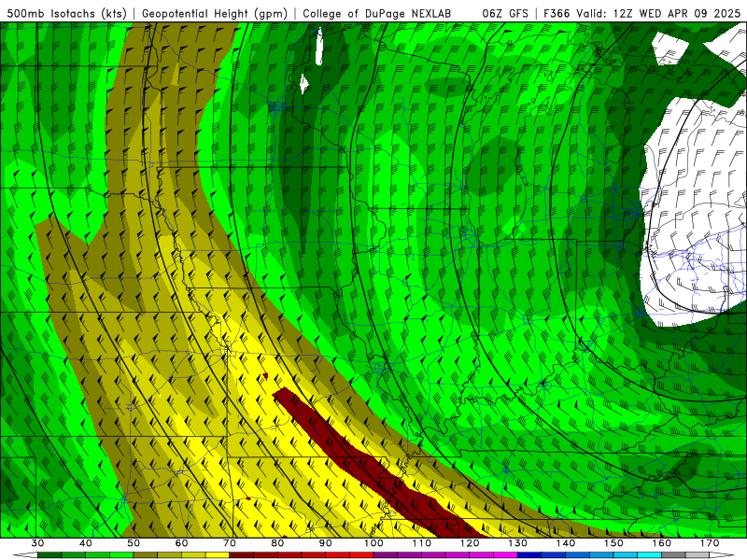Screen dimensions: 747x560
Task: Click the '110' label on the color scale
Action: tap(422, 543)
